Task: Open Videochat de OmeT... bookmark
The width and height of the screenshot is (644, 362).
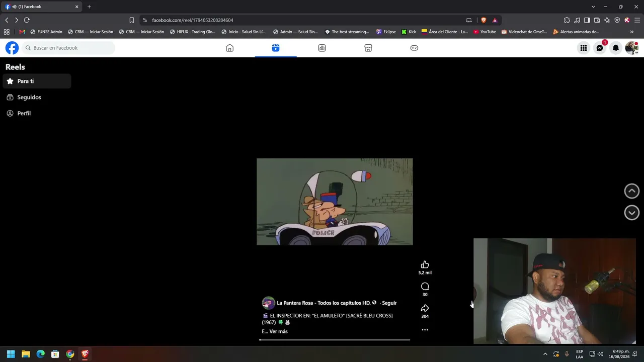Action: [x=524, y=32]
